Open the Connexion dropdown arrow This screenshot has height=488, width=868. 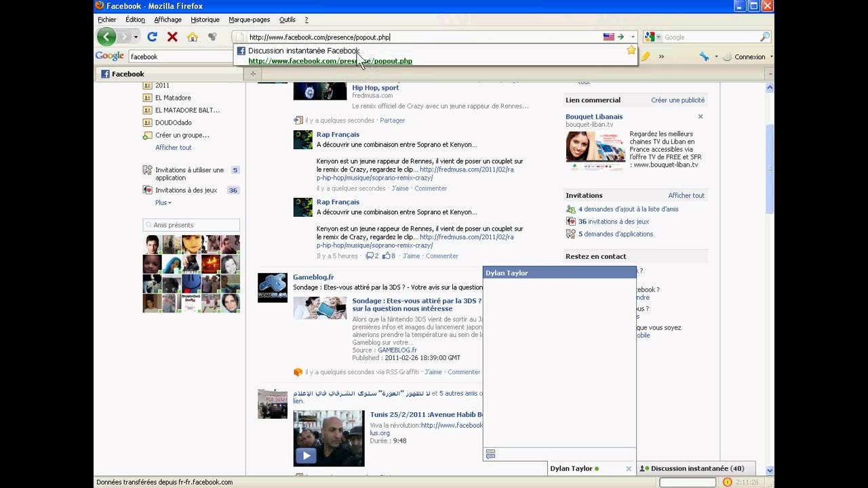pos(772,57)
